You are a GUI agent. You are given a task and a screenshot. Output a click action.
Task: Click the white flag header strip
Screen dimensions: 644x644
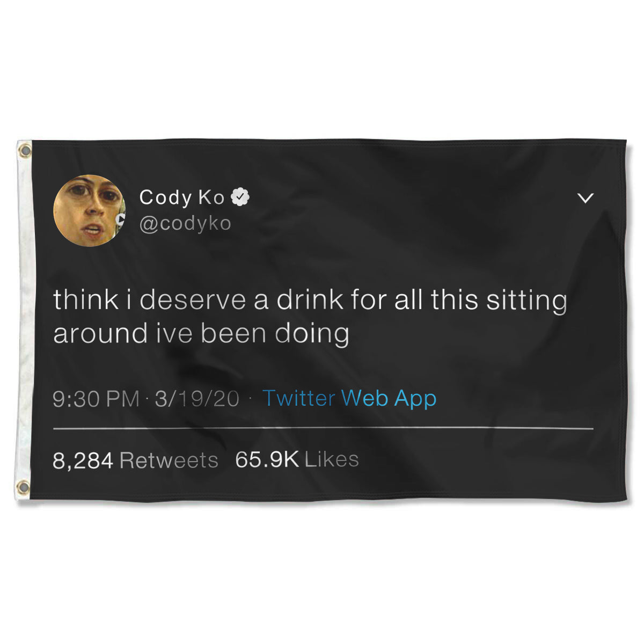(24, 322)
